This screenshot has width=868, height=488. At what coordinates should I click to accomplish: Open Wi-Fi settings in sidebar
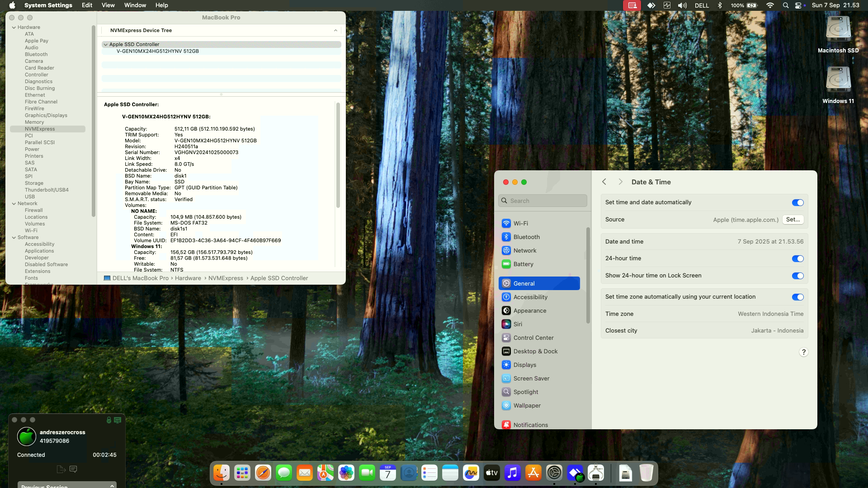539,223
